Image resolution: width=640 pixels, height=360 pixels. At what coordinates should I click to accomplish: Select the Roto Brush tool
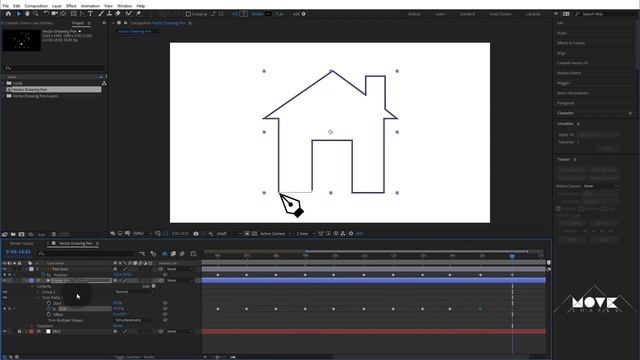point(129,14)
